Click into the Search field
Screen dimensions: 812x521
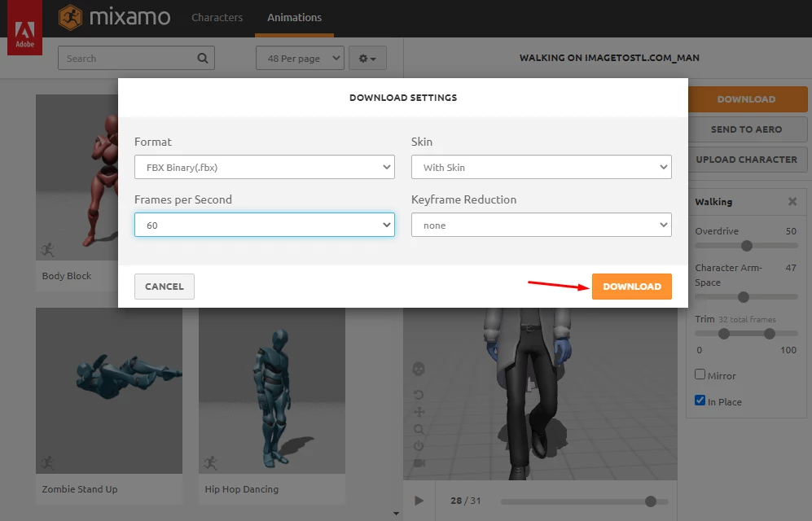(x=136, y=59)
